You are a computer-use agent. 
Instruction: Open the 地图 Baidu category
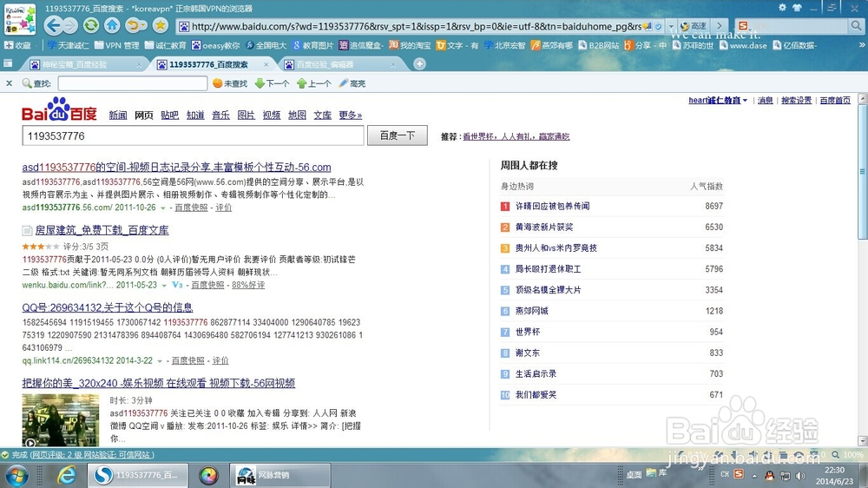point(297,115)
